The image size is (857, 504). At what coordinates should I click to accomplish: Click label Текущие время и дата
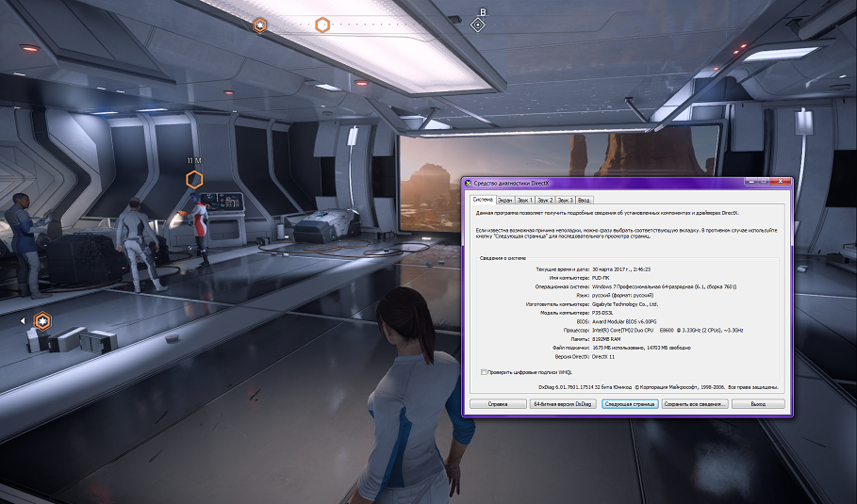[563, 269]
